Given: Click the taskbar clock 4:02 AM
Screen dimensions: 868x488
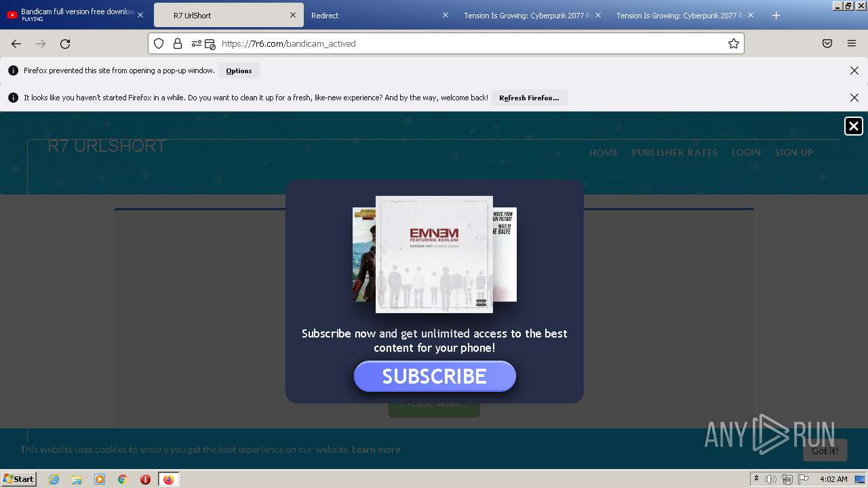Looking at the screenshot, I should tap(833, 479).
